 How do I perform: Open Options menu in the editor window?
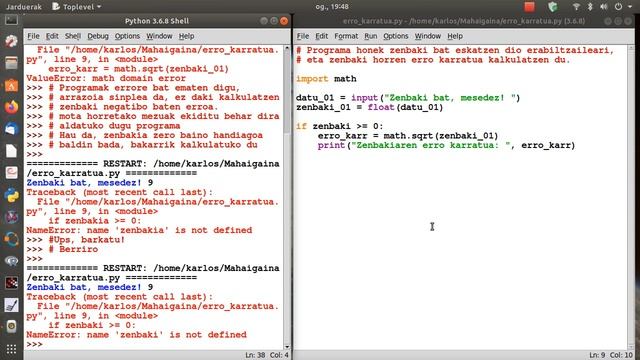(x=396, y=36)
